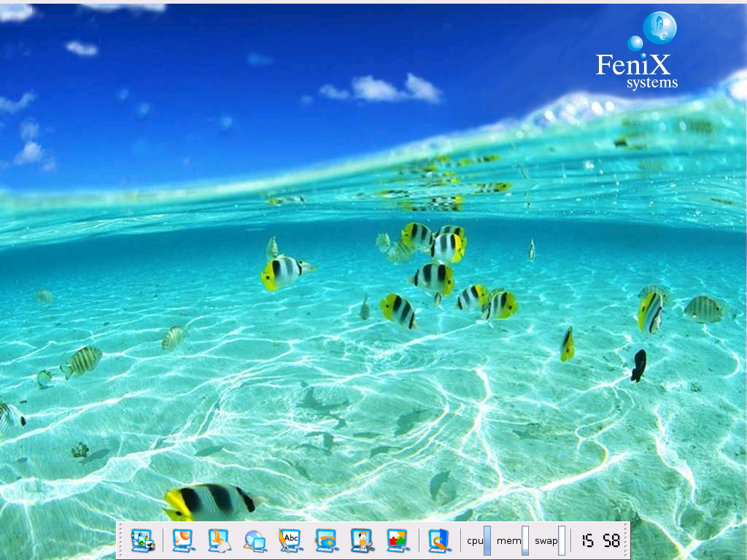Open the globe network browser icon
Viewport: 747px width, 560px height.
pyautogui.click(x=255, y=540)
